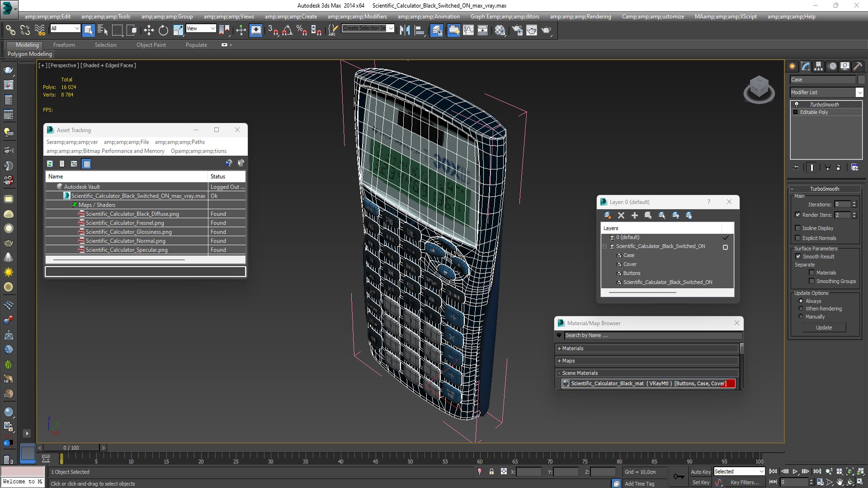Click the Auto Key button
This screenshot has width=868, height=488.
[x=701, y=472]
